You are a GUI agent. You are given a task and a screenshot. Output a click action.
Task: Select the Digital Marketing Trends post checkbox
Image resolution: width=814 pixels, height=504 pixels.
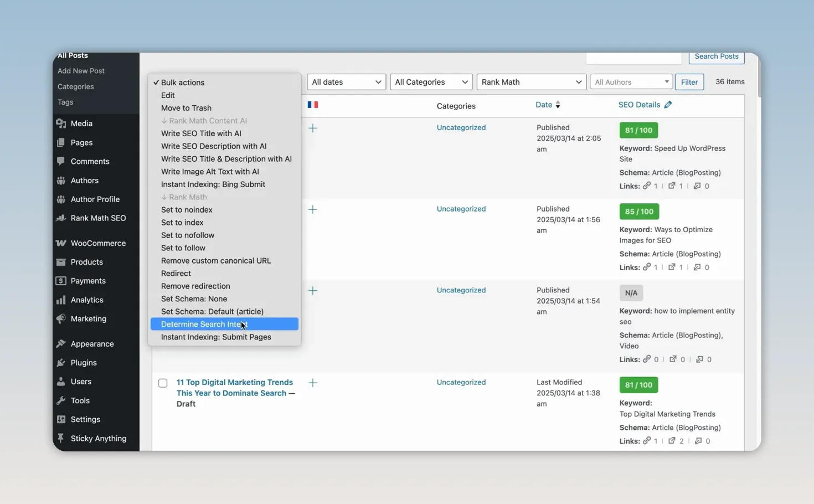point(163,383)
